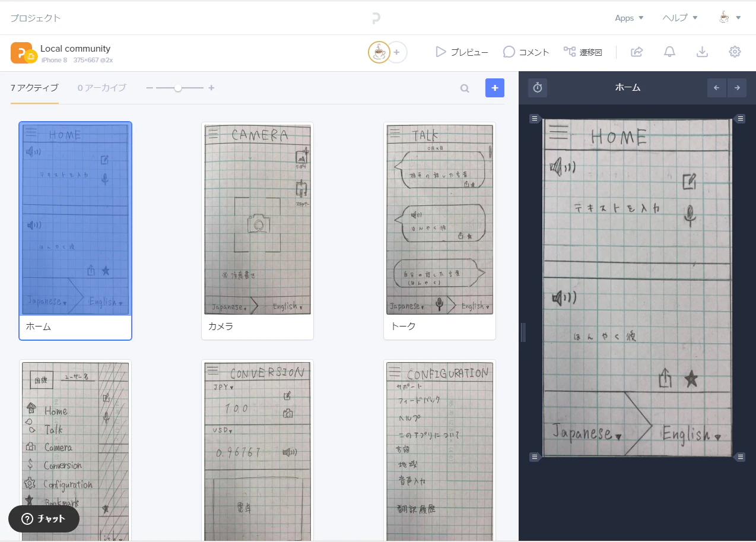The width and height of the screenshot is (756, 542).
Task: Select the CONFIGURATION screen thumbnail
Action: click(x=440, y=452)
